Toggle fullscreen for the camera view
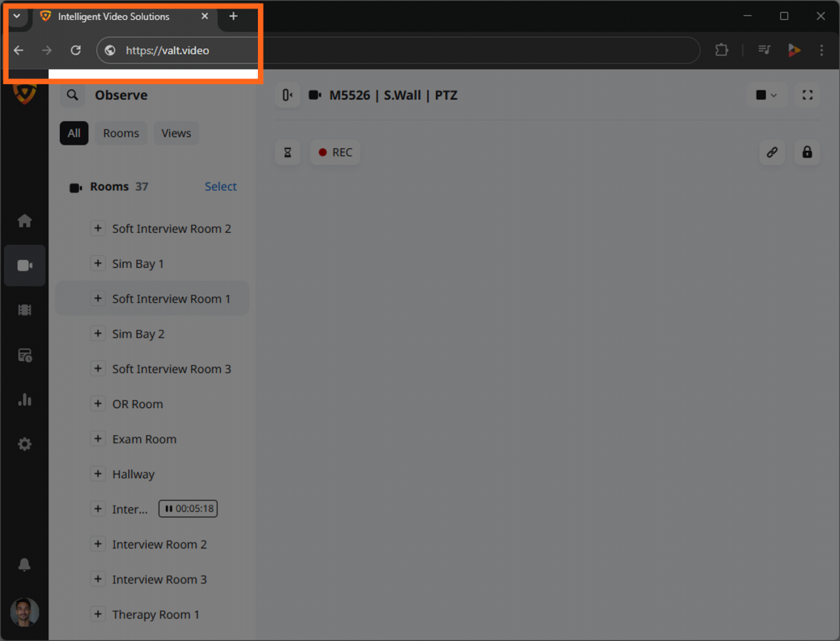The image size is (840, 641). click(807, 95)
